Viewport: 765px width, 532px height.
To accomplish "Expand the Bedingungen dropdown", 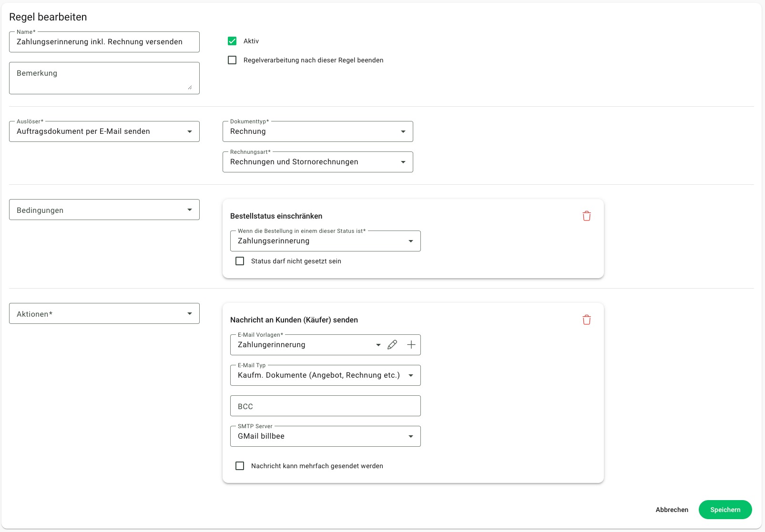I will pyautogui.click(x=104, y=210).
